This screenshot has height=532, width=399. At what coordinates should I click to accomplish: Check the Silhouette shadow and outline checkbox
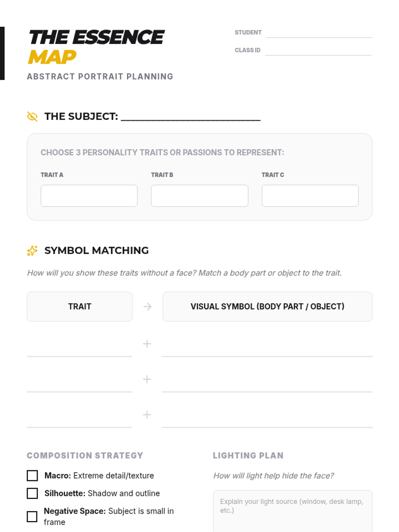click(32, 493)
